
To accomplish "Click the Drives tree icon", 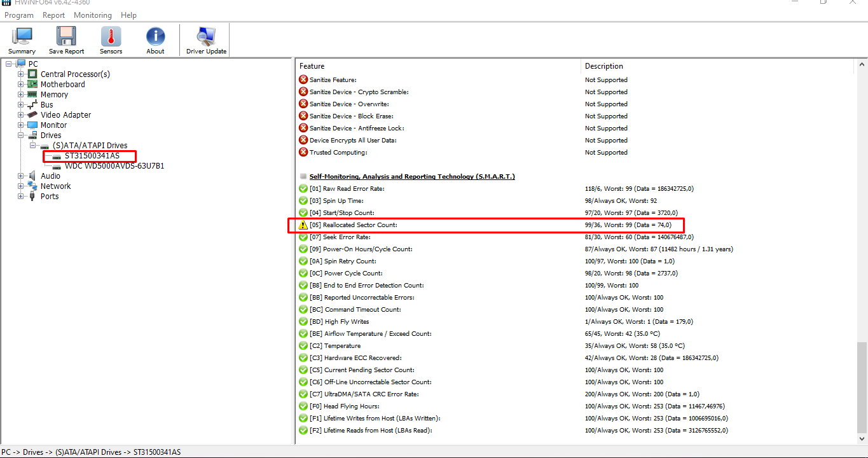I will pyautogui.click(x=32, y=135).
